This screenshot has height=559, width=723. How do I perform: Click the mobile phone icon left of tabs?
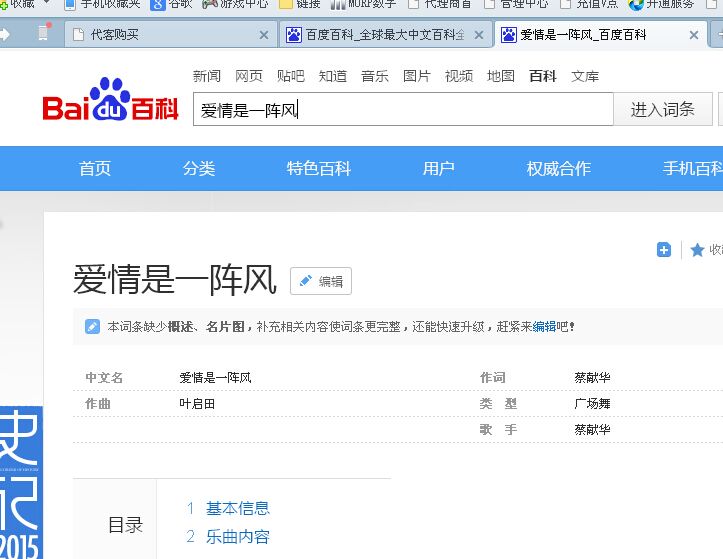pos(43,34)
